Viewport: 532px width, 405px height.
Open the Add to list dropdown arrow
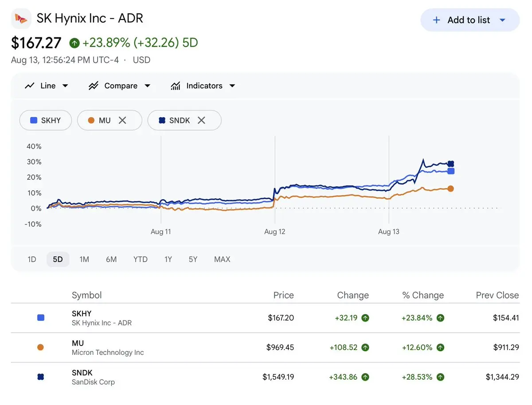tap(502, 20)
